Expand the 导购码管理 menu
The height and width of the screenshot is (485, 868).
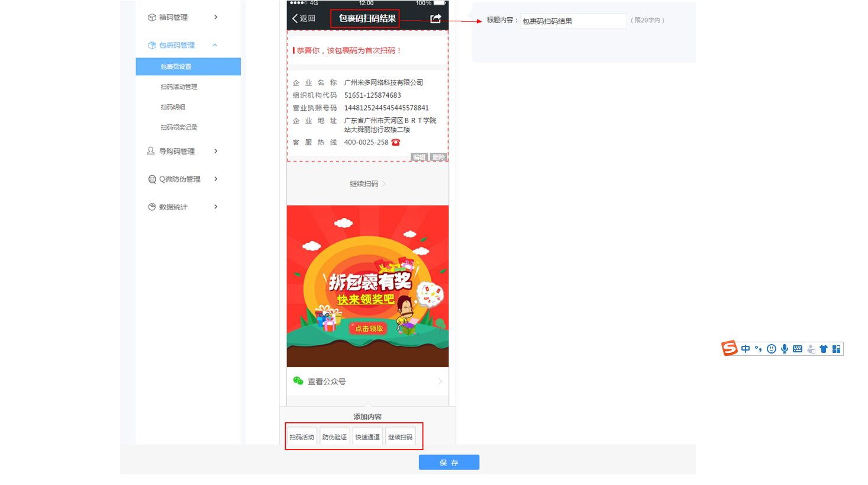(x=183, y=151)
